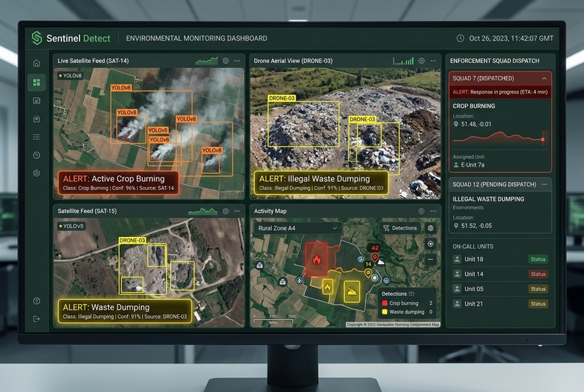This screenshot has height=392, width=584.
Task: Select the dashboard grid icon in sidebar
Action: click(36, 83)
